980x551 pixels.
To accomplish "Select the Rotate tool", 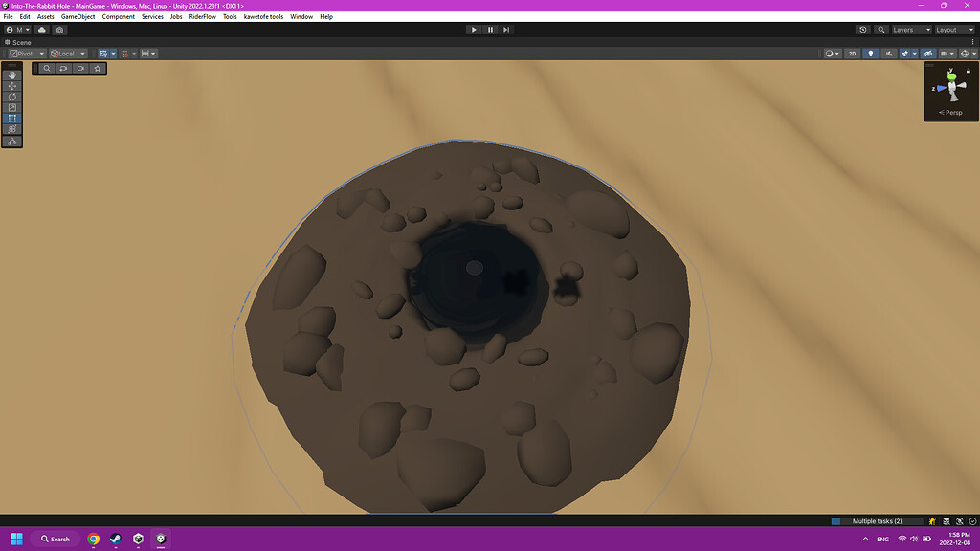I will click(12, 96).
